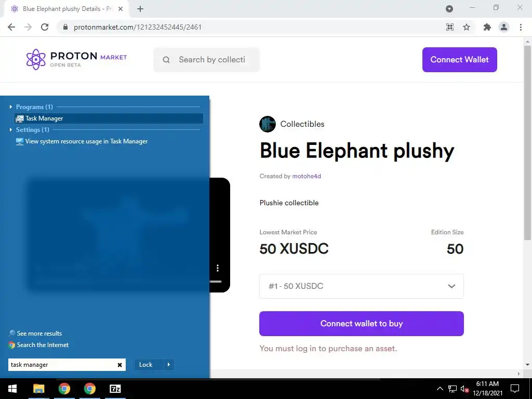Click the Lowest Market Price label
532x399 pixels.
click(288, 232)
